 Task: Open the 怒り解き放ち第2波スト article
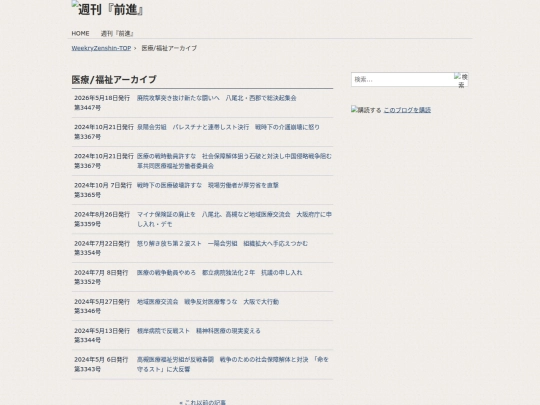pos(222,243)
